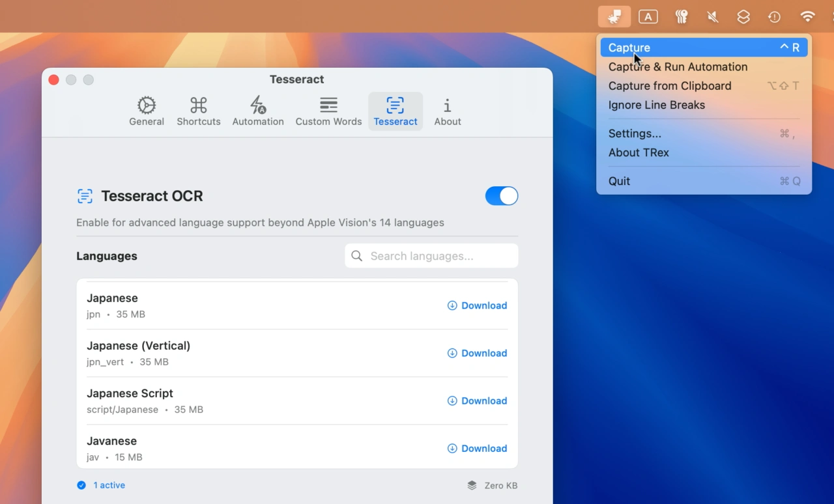Toggle Ignore Line Breaks option
The width and height of the screenshot is (834, 504).
click(656, 105)
